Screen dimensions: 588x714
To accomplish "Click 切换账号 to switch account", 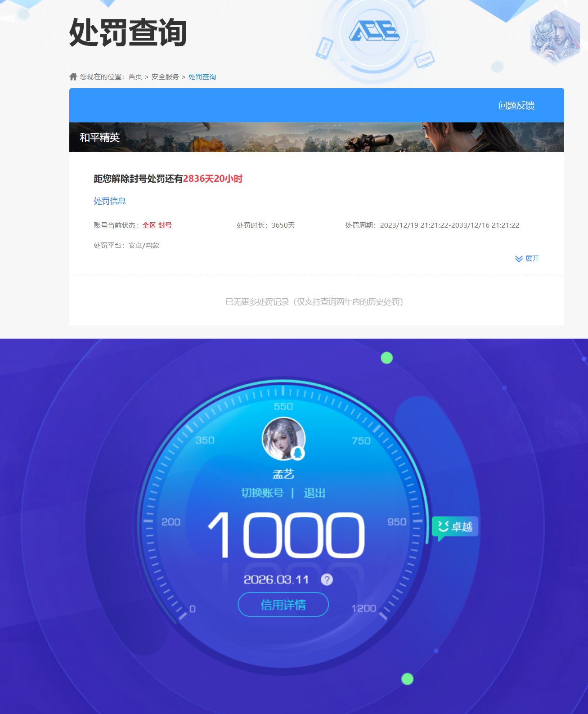I will (x=262, y=493).
